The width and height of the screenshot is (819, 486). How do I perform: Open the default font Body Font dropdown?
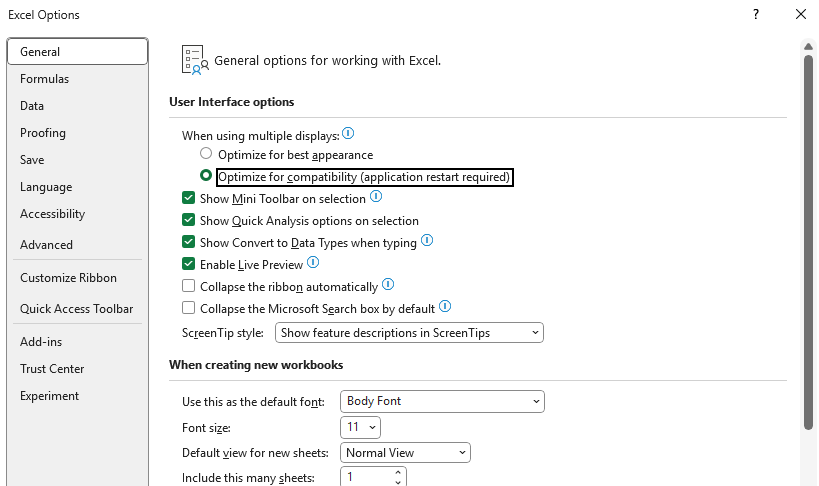pos(442,401)
